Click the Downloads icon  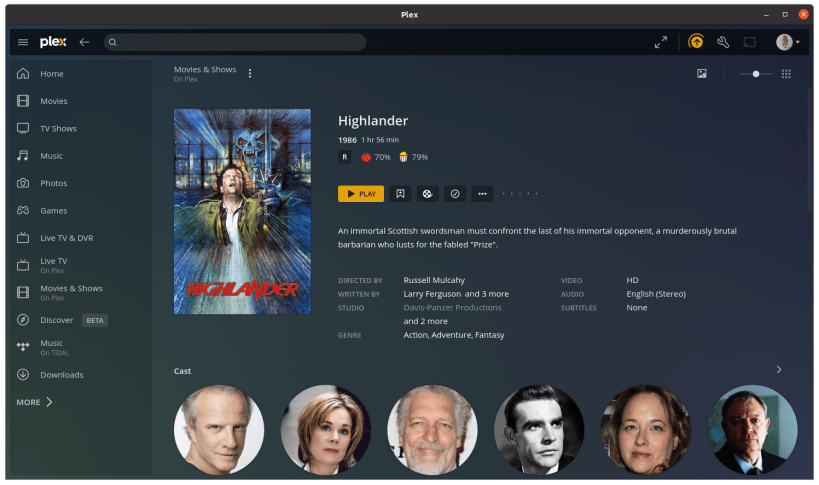[23, 374]
